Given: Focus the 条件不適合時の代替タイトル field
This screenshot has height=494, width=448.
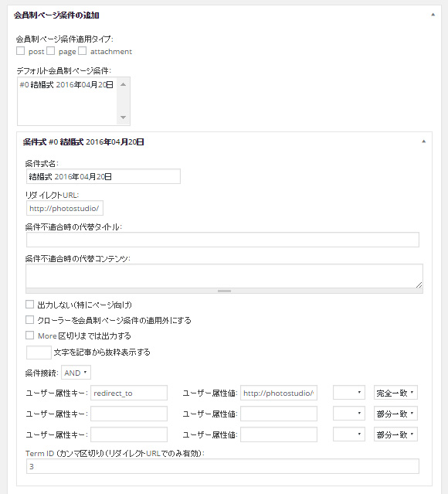Looking at the screenshot, I should (222, 240).
